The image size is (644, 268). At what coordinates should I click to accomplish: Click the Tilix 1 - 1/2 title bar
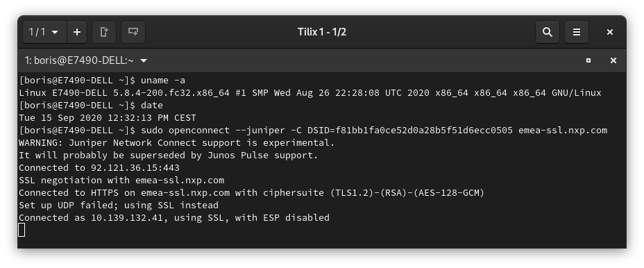321,32
